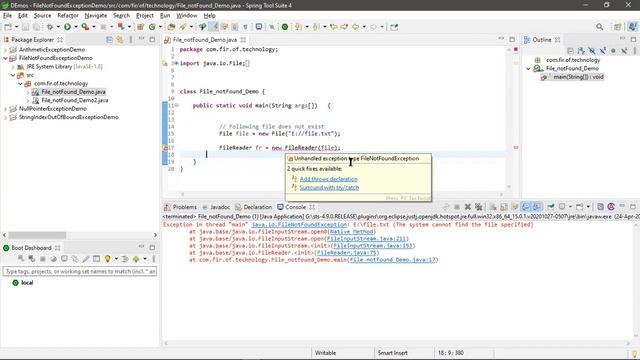Toggle Pin Console button
Image resolution: width=640 pixels, height=360 pixels.
tap(551, 207)
